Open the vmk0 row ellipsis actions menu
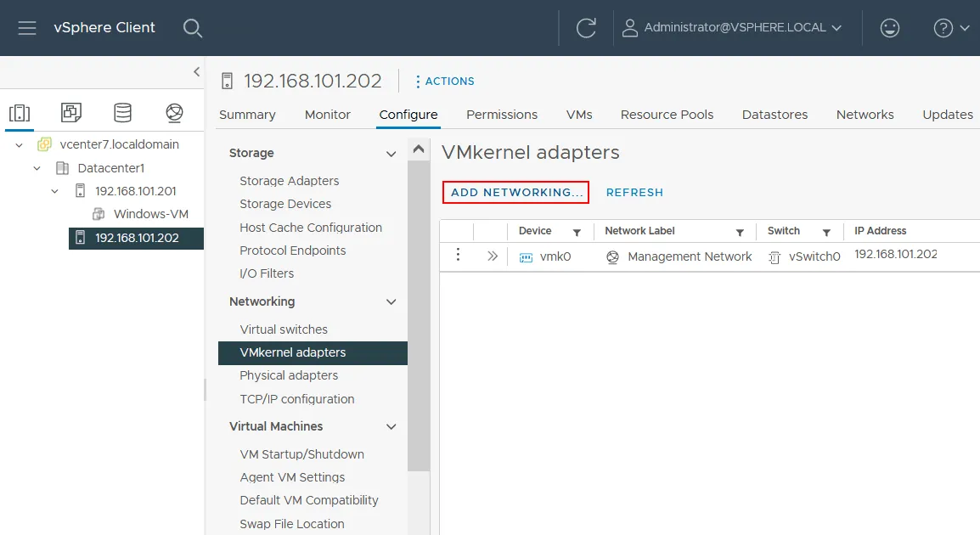This screenshot has height=535, width=980. (458, 255)
